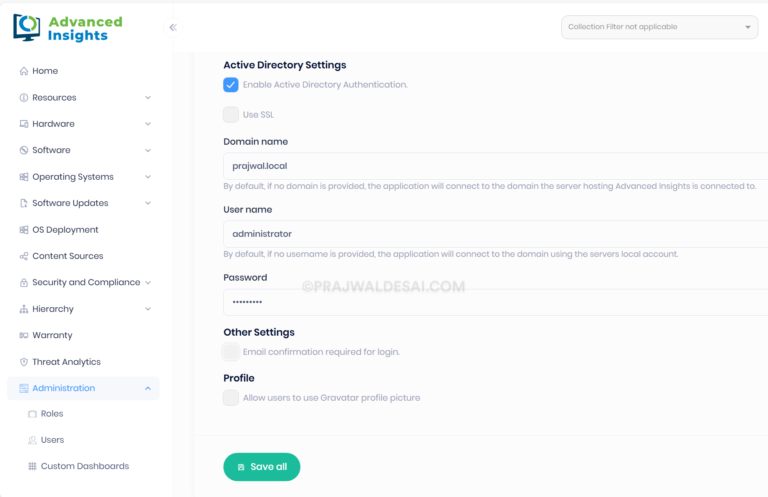Expand the Software Updates chevron
768x497 pixels.
pos(148,203)
